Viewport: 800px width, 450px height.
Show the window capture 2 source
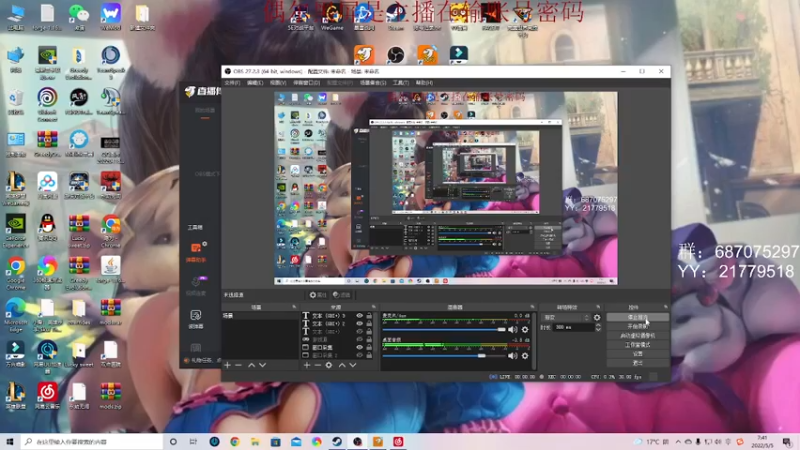click(x=360, y=355)
